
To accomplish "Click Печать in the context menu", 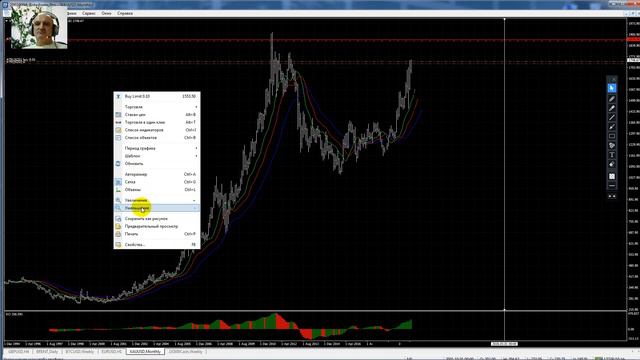I will pos(157,234).
